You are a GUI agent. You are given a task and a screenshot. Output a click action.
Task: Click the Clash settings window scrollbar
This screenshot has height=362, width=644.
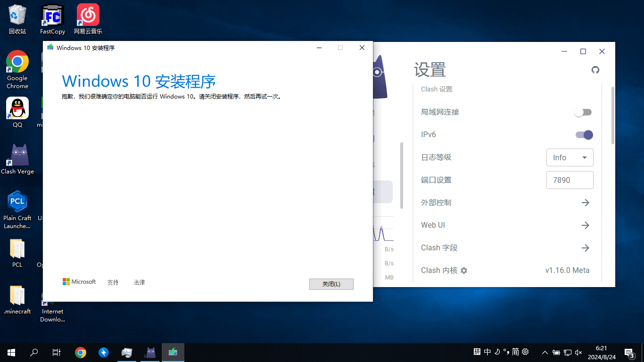click(x=612, y=115)
